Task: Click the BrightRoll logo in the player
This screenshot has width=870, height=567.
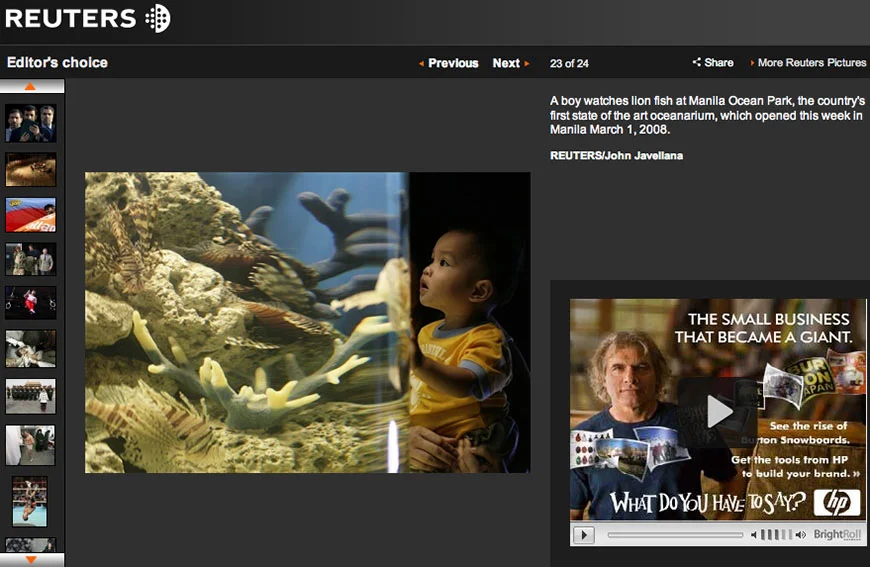Action: pos(837,534)
